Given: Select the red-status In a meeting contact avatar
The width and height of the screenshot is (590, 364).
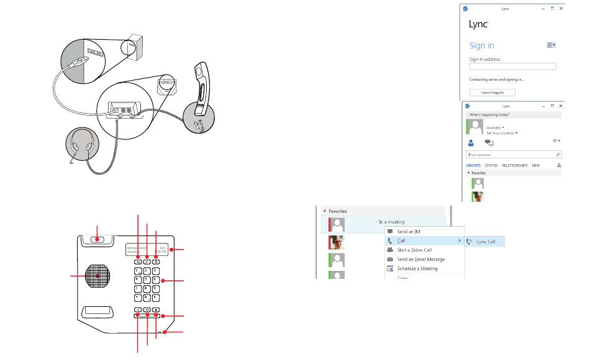Looking at the screenshot, I should pyautogui.click(x=337, y=225).
